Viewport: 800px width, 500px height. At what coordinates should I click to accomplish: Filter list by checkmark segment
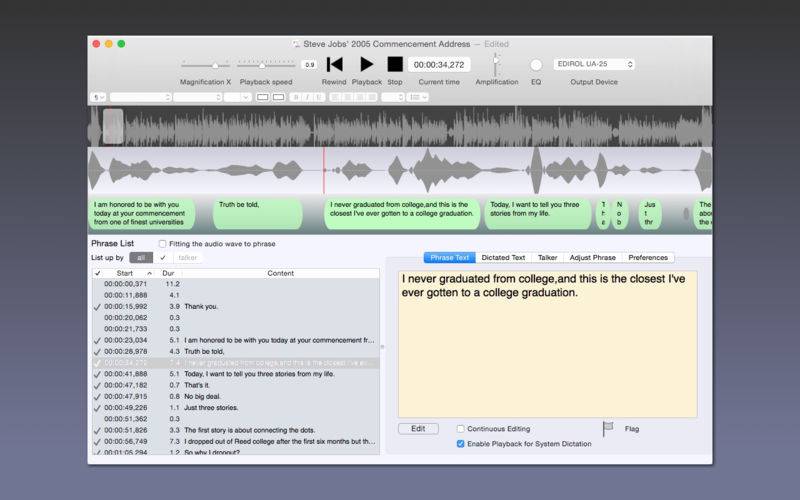163,258
